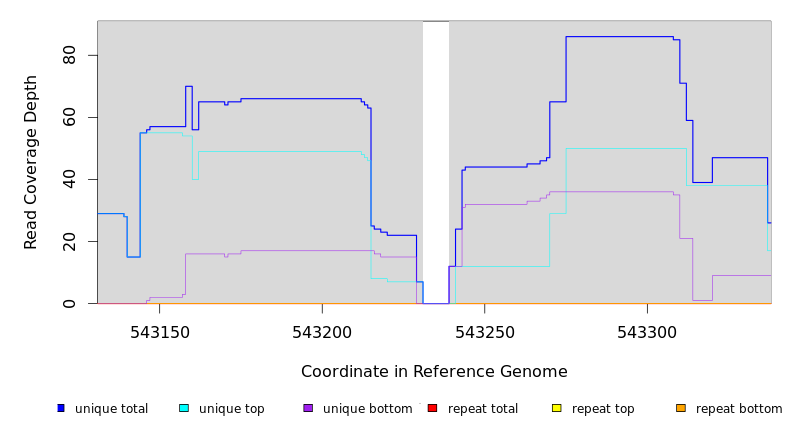Click the 543300 x-axis tick label

647,332
